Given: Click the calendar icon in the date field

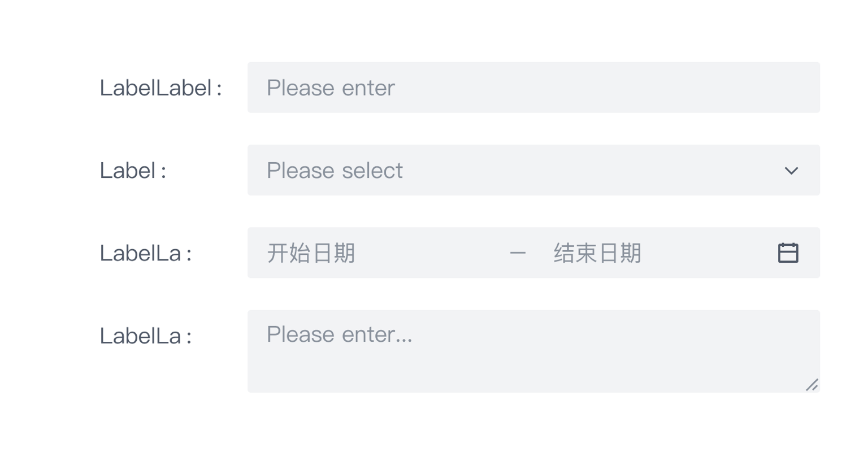Looking at the screenshot, I should click(788, 253).
